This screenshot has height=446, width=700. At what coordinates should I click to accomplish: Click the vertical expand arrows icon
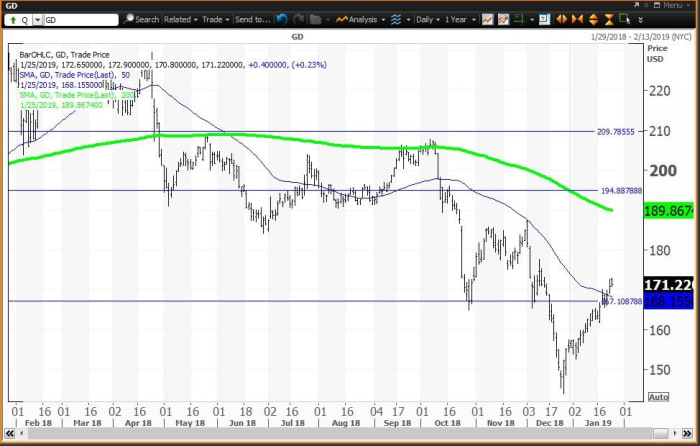593,20
